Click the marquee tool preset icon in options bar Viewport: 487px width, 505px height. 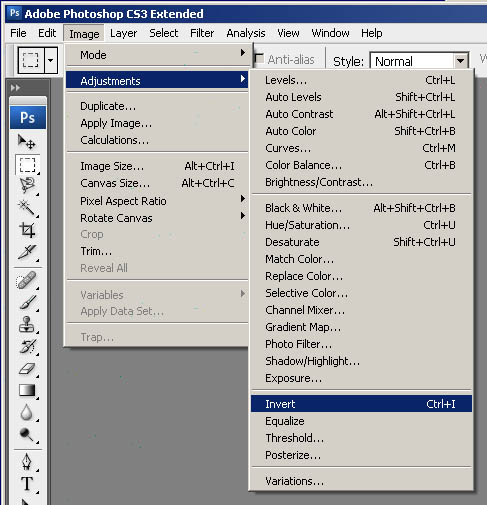[31, 60]
